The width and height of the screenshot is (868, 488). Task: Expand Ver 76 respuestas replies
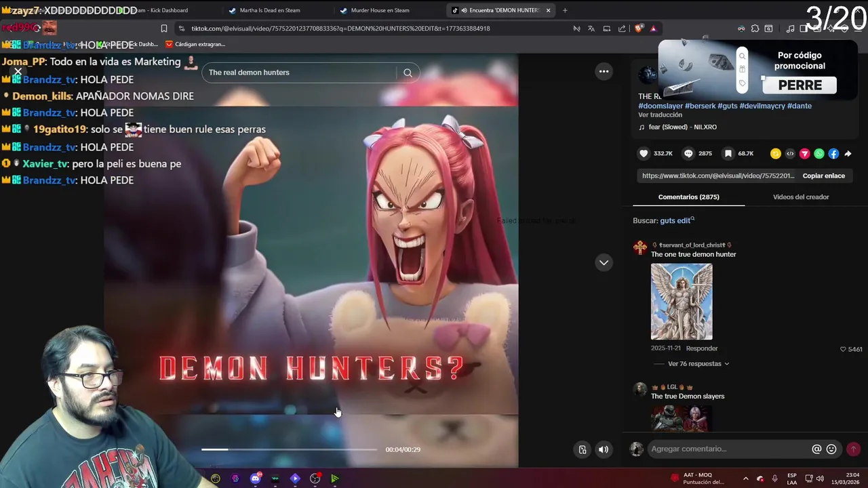click(x=698, y=364)
